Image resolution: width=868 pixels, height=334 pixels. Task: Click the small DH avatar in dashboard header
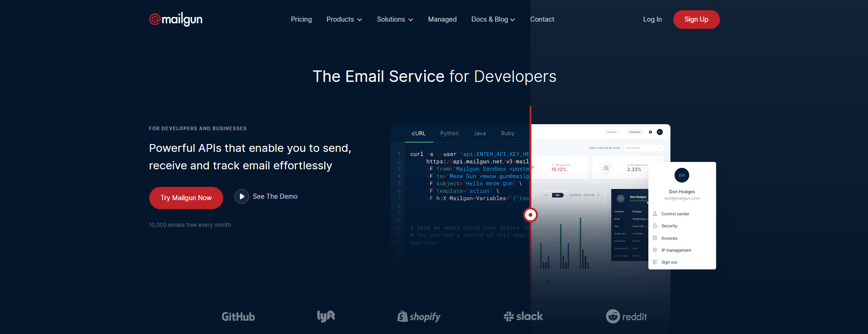[x=659, y=132]
